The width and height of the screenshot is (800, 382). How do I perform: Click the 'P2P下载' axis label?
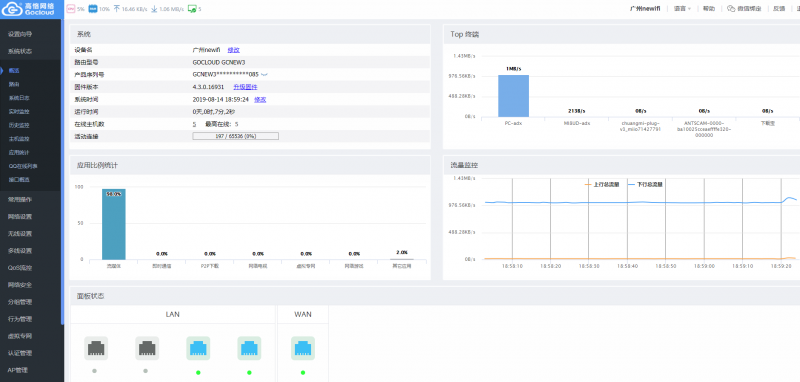[210, 266]
